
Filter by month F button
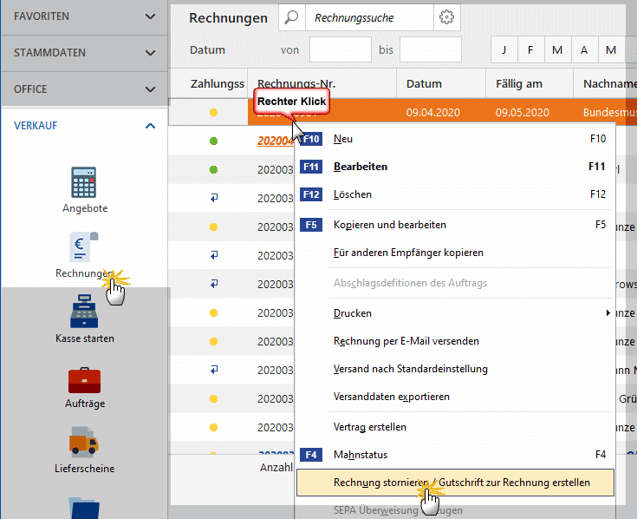pos(530,50)
